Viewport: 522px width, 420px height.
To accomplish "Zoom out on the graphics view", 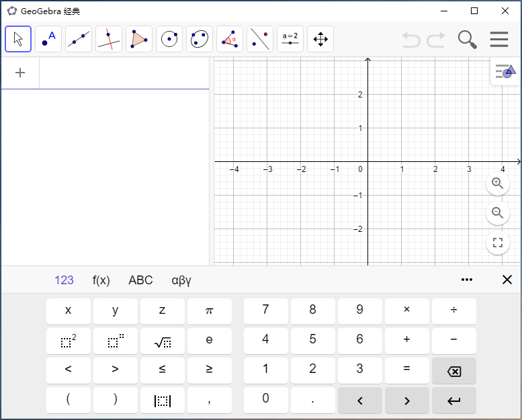I will pos(498,213).
